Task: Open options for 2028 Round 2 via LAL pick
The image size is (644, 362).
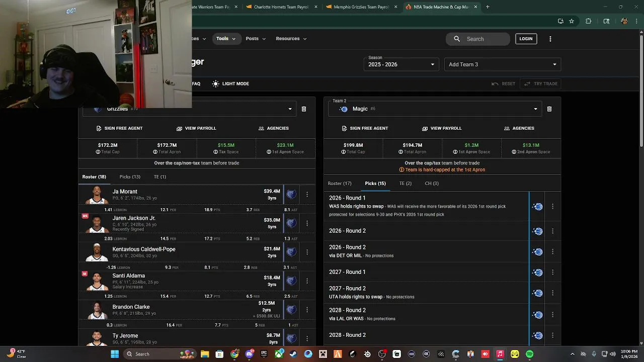Action: 552,315
